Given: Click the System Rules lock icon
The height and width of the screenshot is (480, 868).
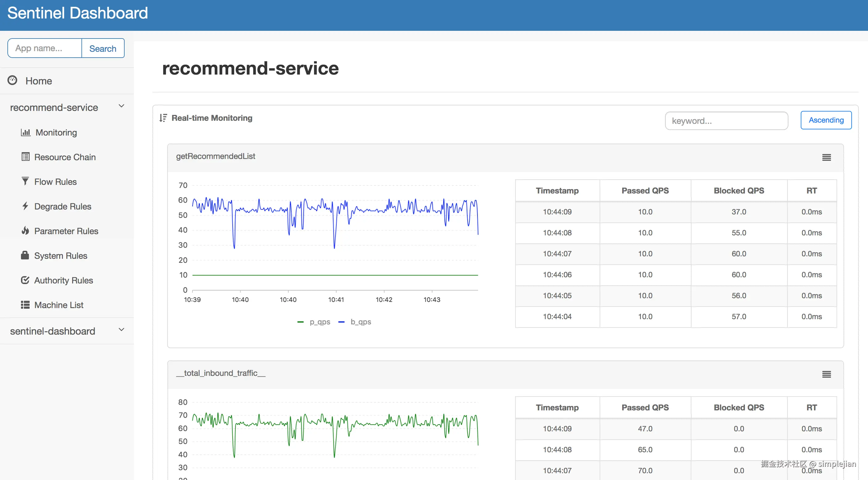Looking at the screenshot, I should click(25, 255).
